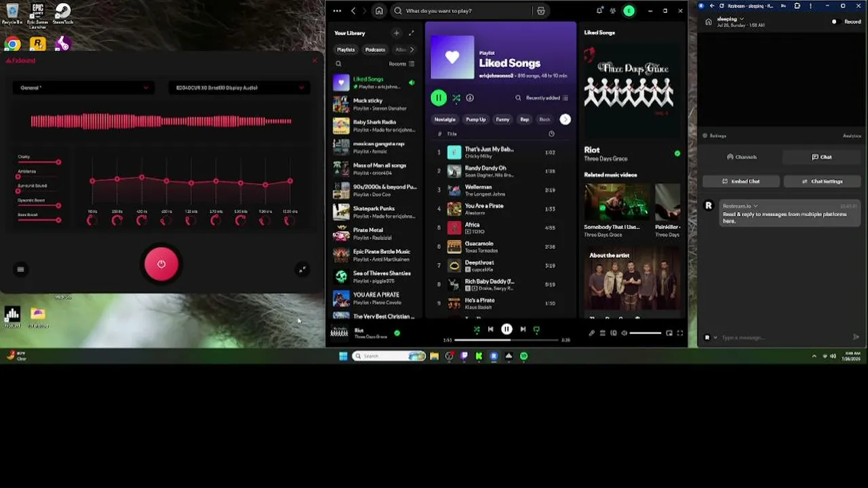This screenshot has height=488, width=868.
Task: Open the Recycle Bin desktop icon
Action: point(12,14)
